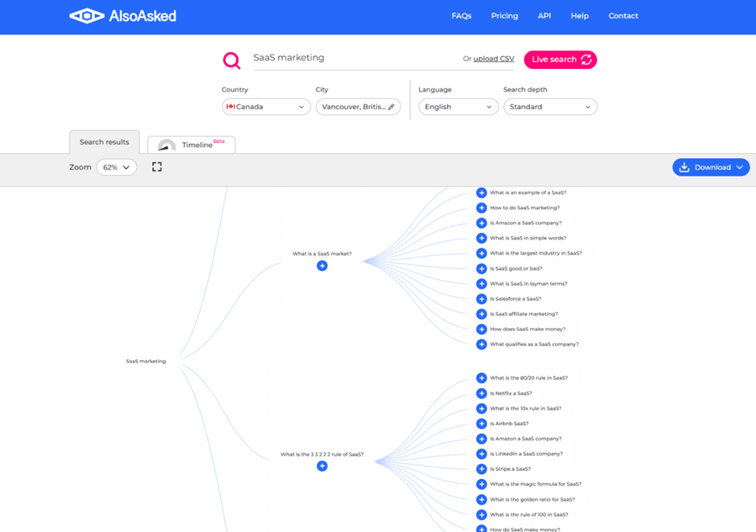Open the Country dropdown showing Canada
Image resolution: width=756 pixels, height=532 pixels.
[x=266, y=107]
